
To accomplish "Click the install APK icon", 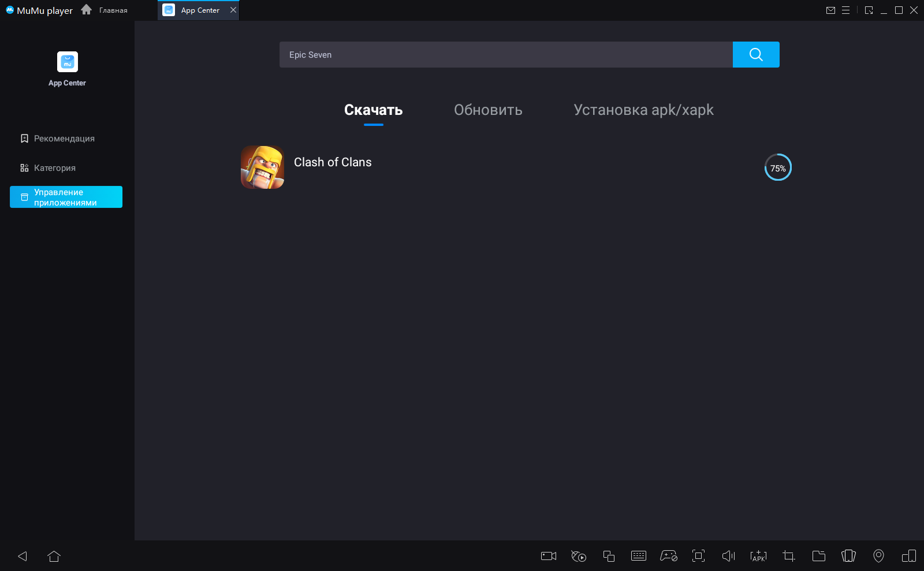I will 759,556.
